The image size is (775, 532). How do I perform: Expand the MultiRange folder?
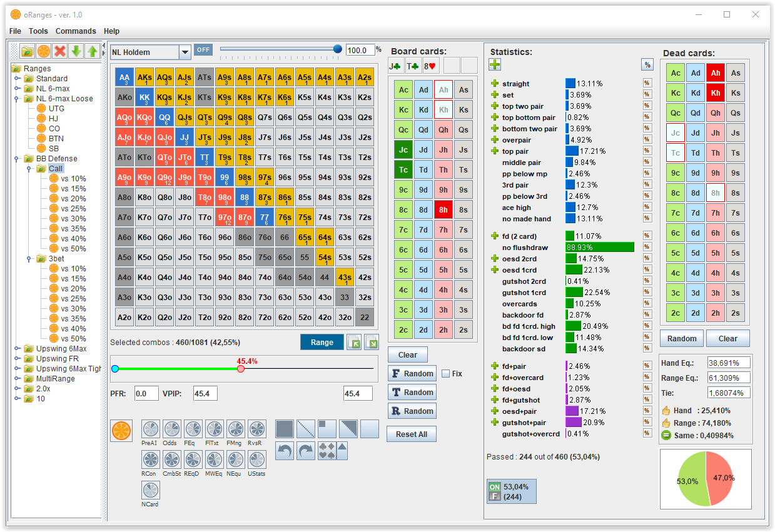tap(17, 379)
